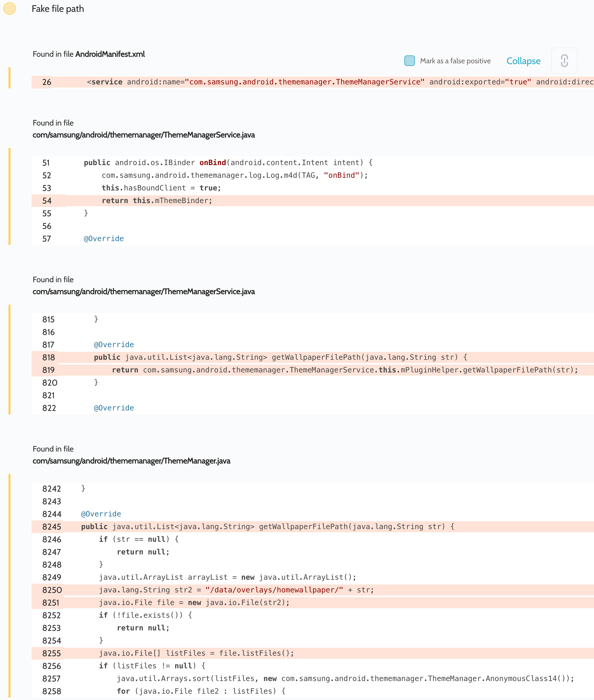The image size is (594, 700).
Task: Click the copy link icon button
Action: [564, 61]
